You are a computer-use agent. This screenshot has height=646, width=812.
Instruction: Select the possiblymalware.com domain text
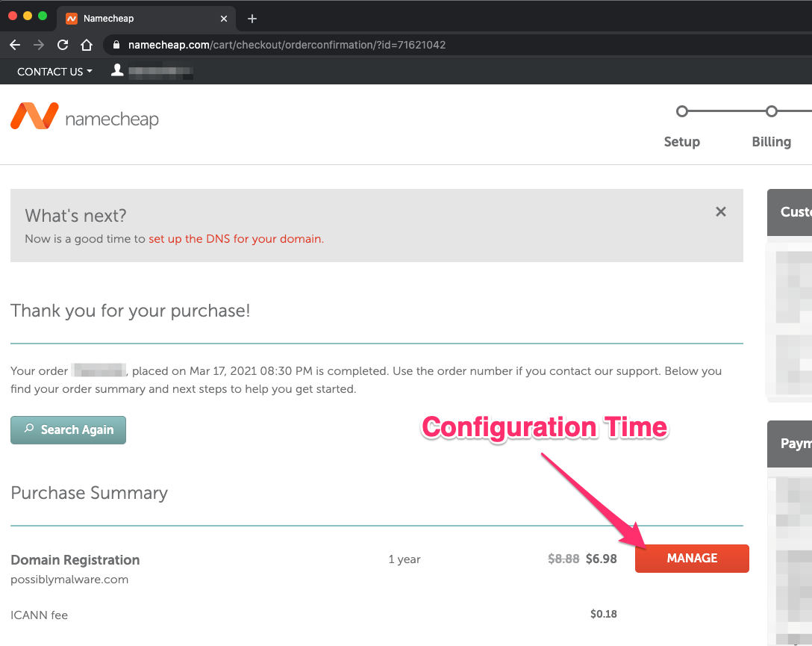[69, 580]
